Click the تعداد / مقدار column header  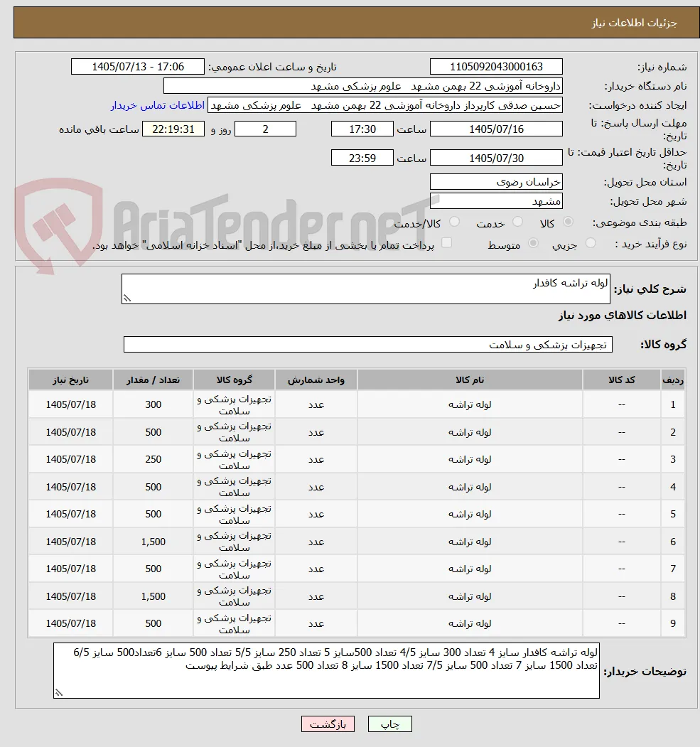click(x=153, y=380)
